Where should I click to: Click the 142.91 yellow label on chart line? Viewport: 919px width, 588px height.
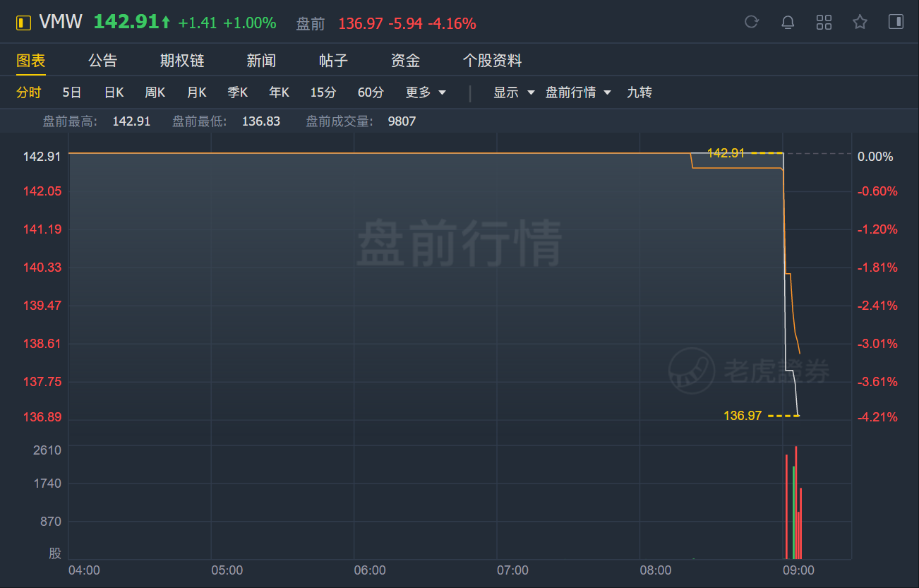(726, 152)
